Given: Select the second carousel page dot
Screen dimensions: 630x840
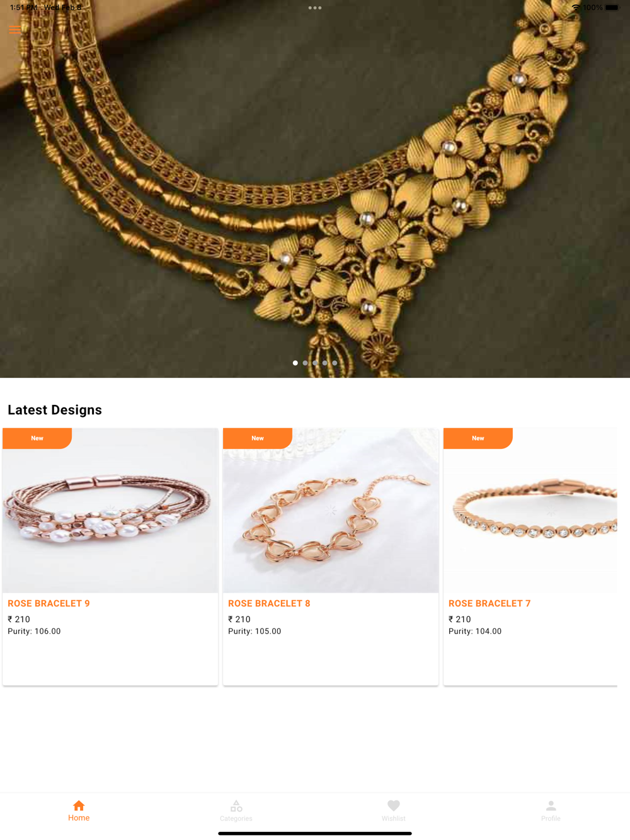Looking at the screenshot, I should [305, 363].
